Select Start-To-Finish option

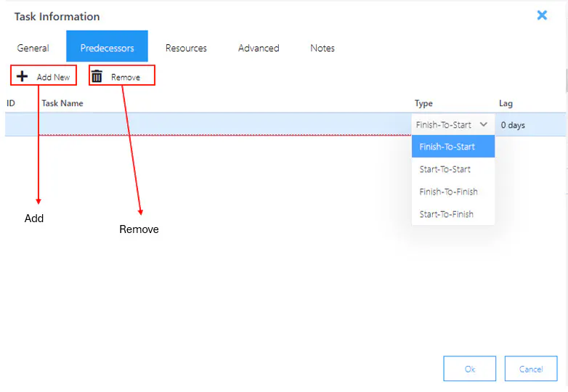(453, 214)
